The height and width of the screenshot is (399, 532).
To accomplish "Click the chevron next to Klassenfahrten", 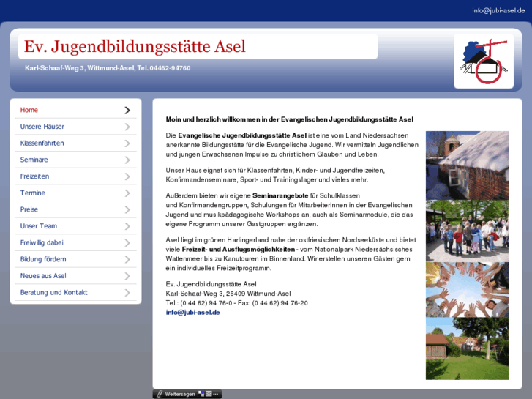I will (127, 143).
